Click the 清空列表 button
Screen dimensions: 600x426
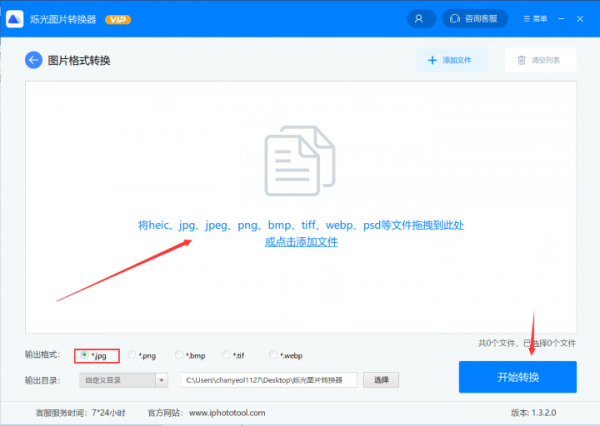[540, 60]
